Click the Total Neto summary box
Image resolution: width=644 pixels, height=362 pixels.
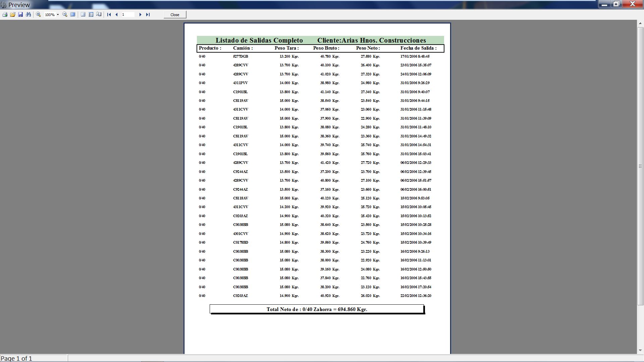click(x=317, y=309)
